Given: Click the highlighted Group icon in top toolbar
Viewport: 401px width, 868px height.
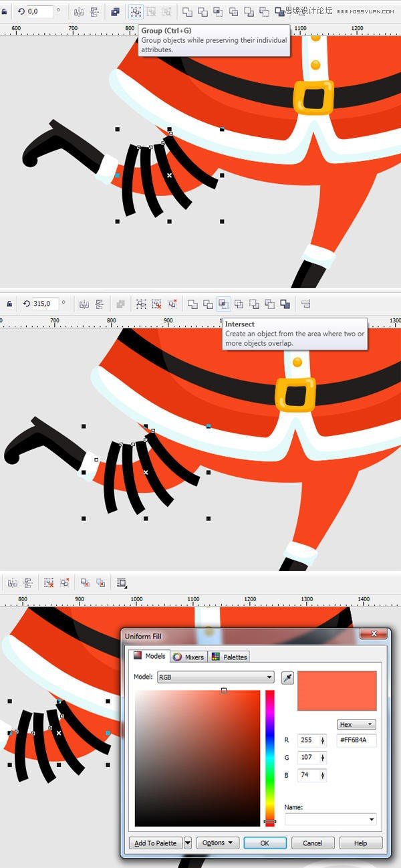Looking at the screenshot, I should (136, 11).
